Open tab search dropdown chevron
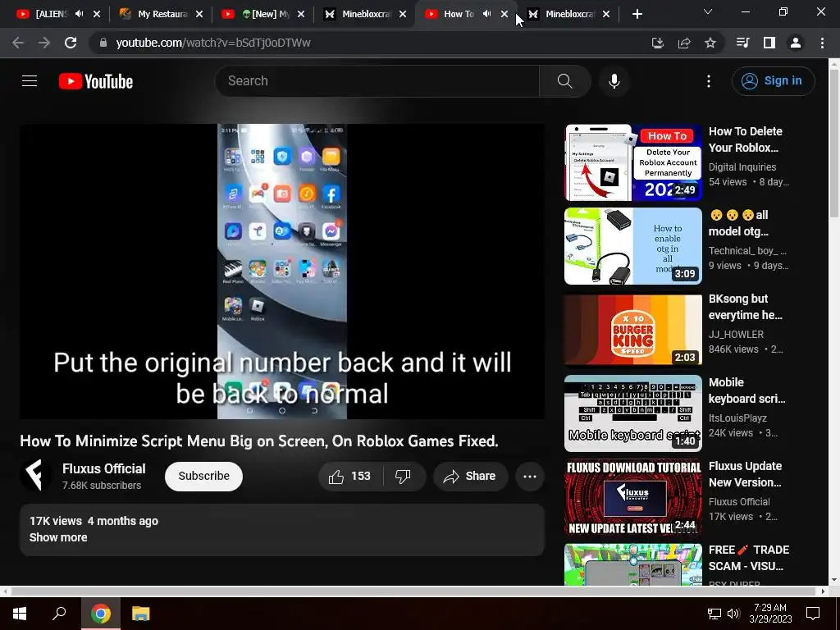Viewport: 840px width, 630px height. [x=708, y=11]
